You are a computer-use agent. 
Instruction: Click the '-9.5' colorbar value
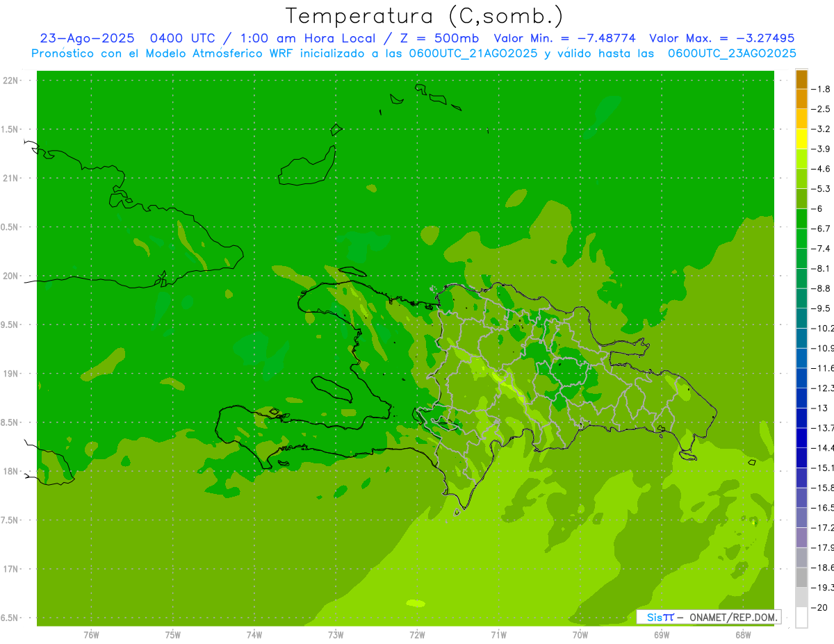coord(822,308)
